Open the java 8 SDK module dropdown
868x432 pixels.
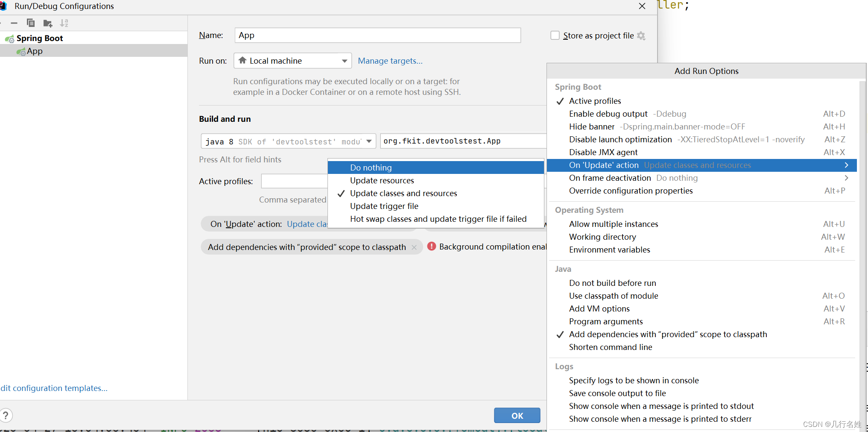click(369, 141)
